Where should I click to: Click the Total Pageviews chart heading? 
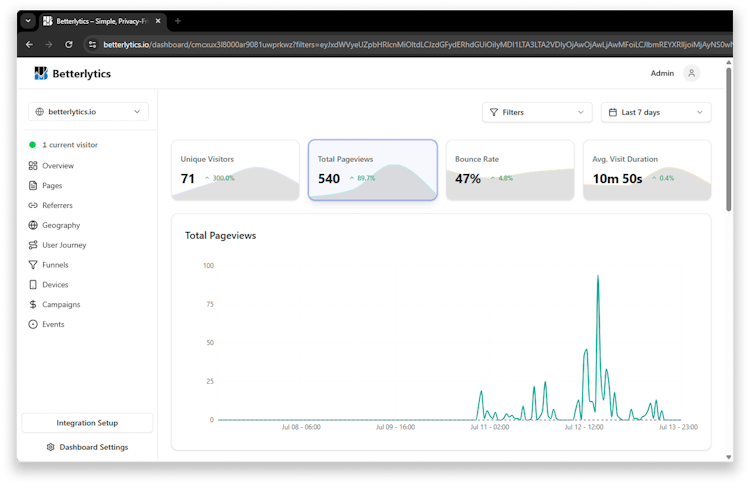click(221, 235)
